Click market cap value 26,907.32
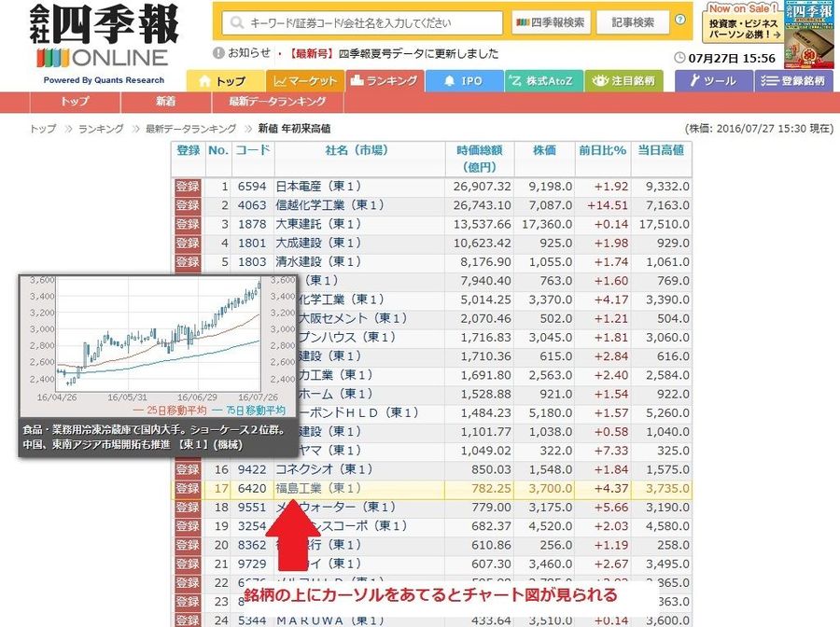Viewport: 840px width, 627px height. (483, 187)
